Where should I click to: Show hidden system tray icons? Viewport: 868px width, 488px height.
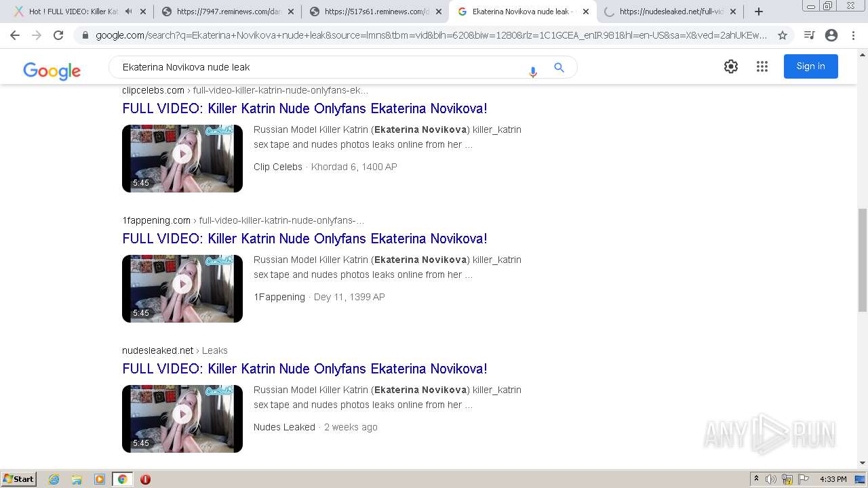[757, 479]
